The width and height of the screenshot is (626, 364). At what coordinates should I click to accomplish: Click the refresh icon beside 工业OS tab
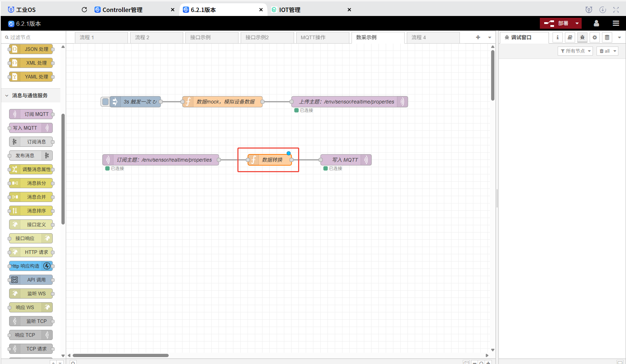84,10
